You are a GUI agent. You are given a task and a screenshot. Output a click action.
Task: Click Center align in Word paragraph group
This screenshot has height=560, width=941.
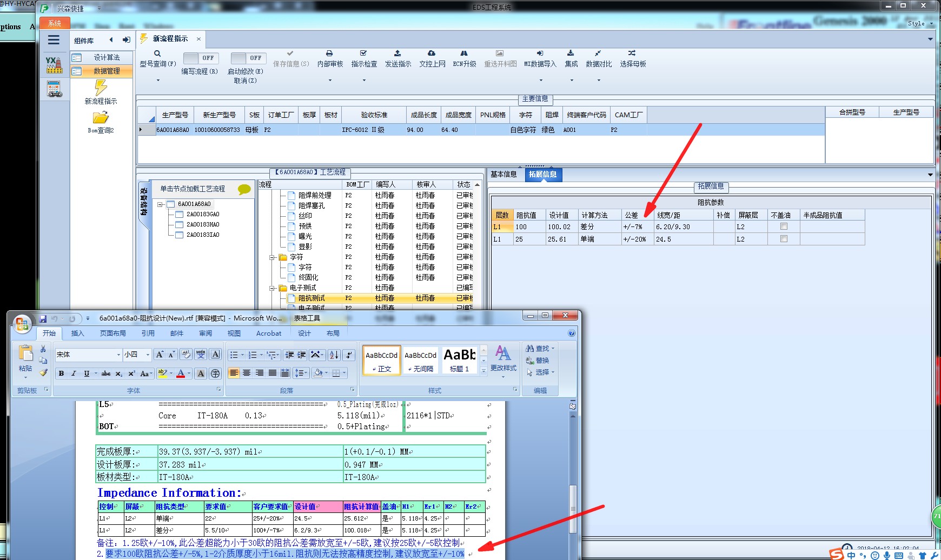click(x=247, y=373)
